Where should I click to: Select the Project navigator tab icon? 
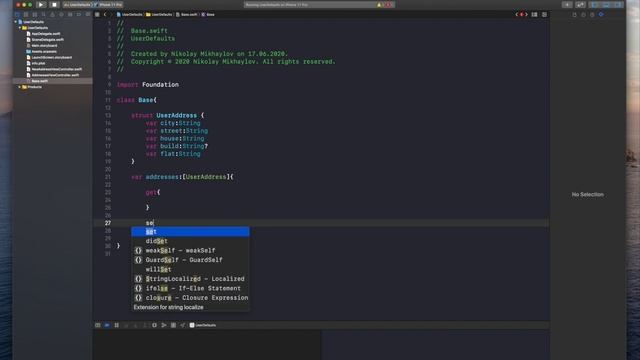[x=17, y=14]
